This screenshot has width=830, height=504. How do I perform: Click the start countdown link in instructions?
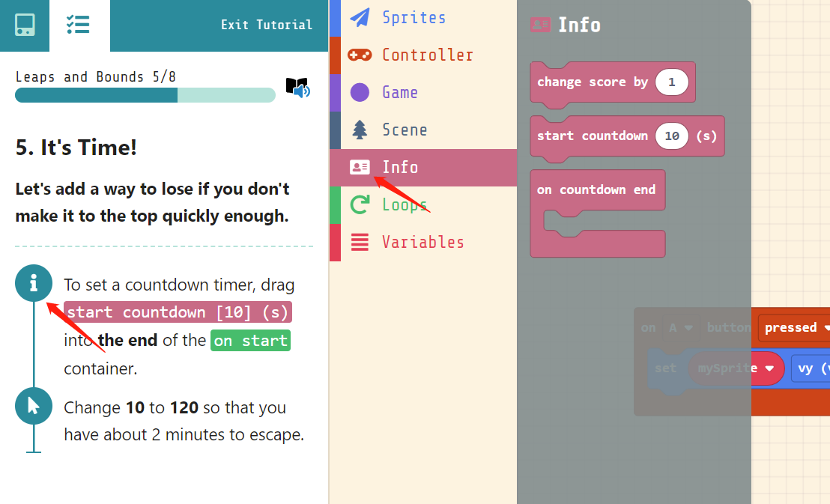[x=178, y=312]
